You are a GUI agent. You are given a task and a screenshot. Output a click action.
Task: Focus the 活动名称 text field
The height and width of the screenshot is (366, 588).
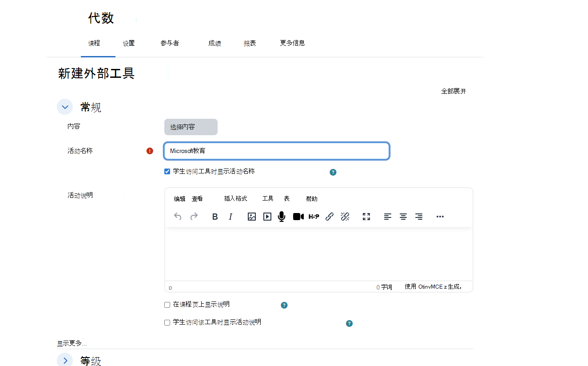click(277, 151)
